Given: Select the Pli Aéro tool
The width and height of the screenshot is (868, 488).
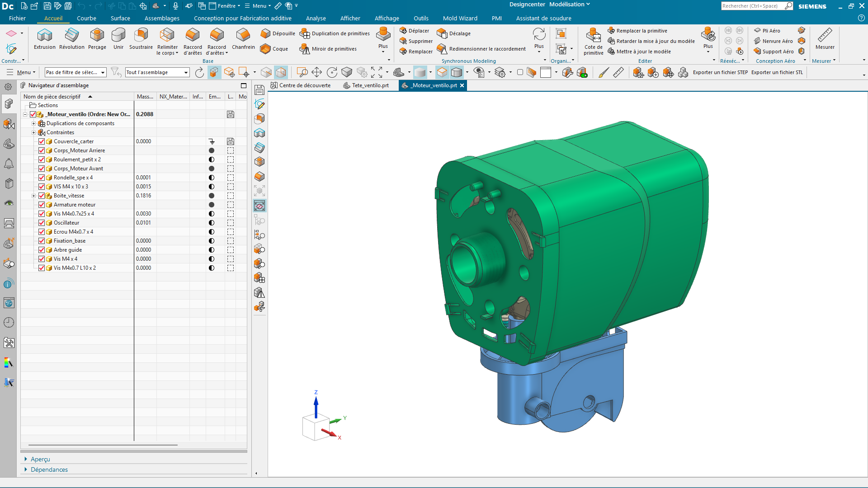Looking at the screenshot, I should click(x=767, y=31).
